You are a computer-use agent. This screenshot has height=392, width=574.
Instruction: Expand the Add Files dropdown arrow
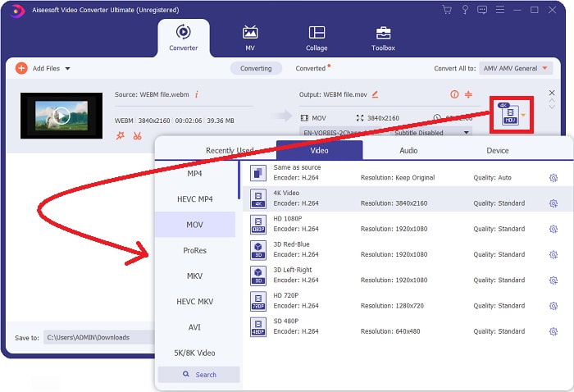[68, 68]
